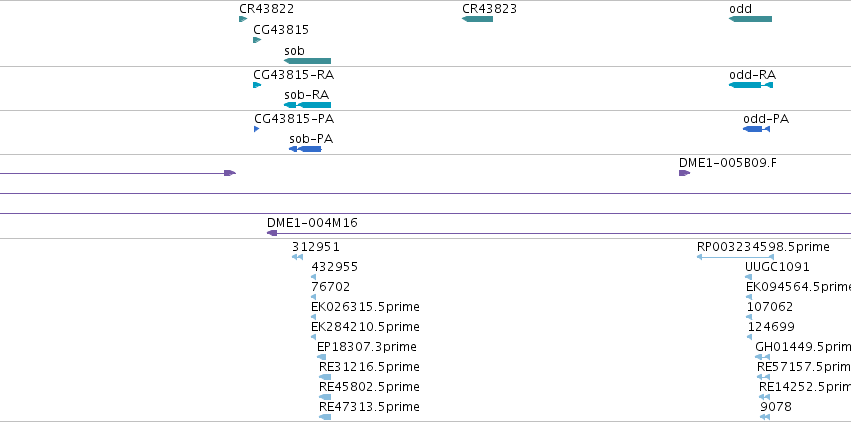Select the odd-RA transcript feature

click(x=751, y=85)
